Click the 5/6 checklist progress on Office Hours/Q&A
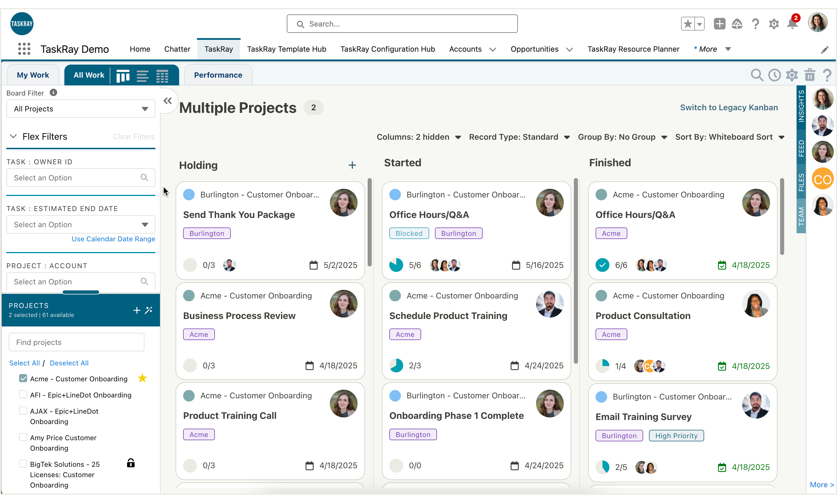 [x=405, y=265]
